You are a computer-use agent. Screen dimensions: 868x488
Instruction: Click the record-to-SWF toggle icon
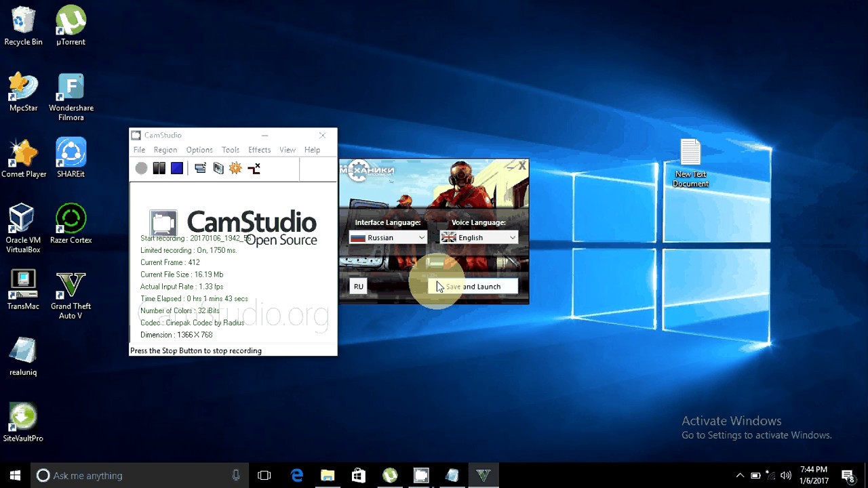tap(254, 168)
